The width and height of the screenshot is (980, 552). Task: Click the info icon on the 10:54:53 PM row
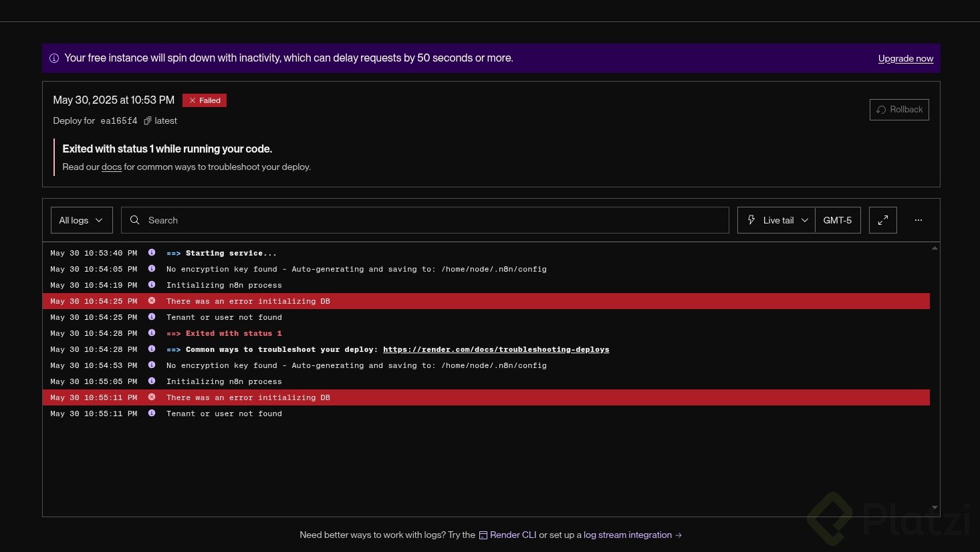pos(152,365)
